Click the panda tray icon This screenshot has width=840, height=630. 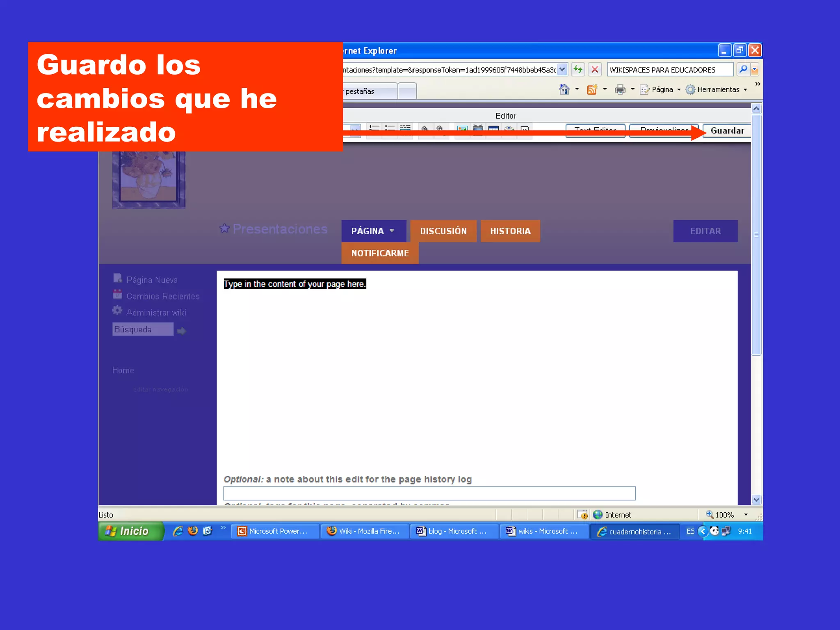tap(714, 531)
